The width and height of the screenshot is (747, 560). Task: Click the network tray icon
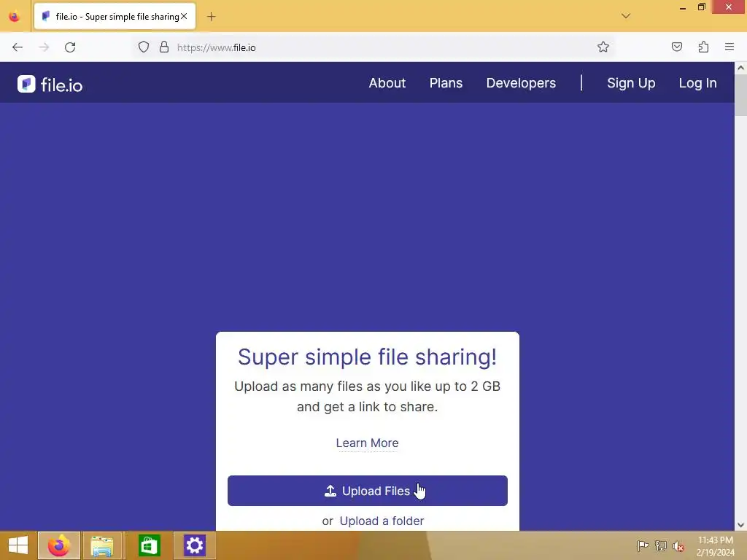(x=660, y=545)
